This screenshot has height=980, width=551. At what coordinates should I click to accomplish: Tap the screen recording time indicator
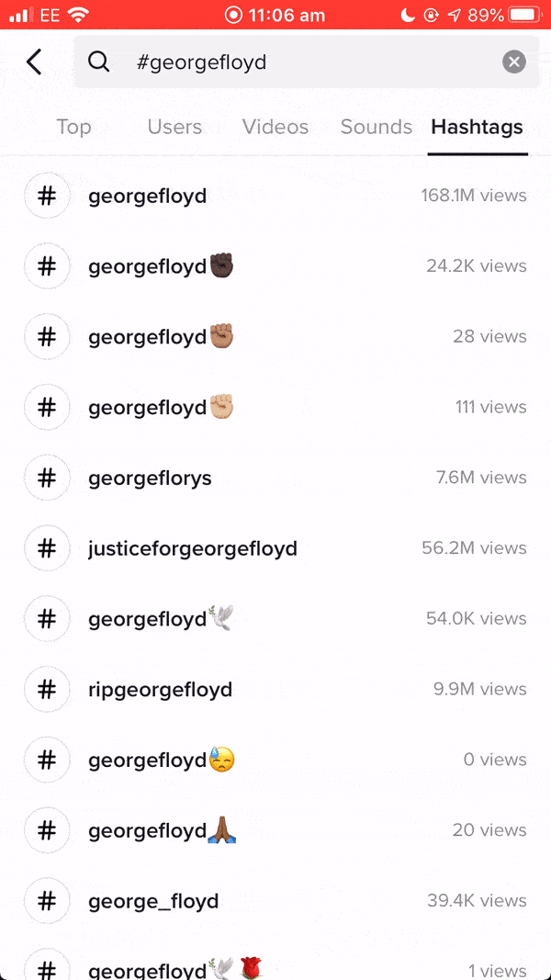pyautogui.click(x=275, y=15)
